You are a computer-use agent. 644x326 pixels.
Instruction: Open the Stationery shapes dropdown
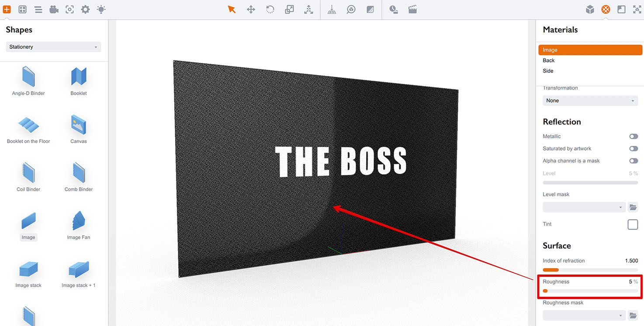click(x=53, y=47)
